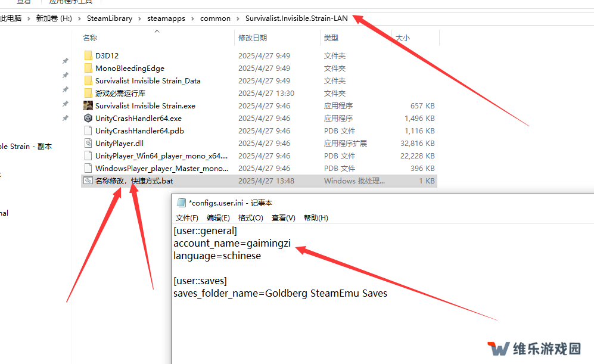Click the Survivalist Invisible Strain.exe game icon
594x364 pixels.
point(88,105)
